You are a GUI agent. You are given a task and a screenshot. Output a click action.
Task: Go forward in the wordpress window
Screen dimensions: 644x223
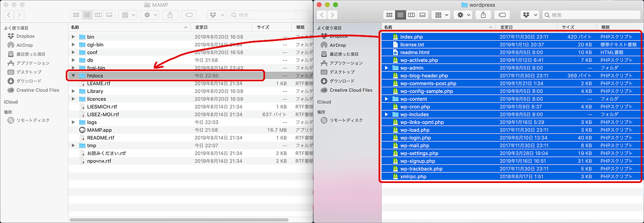332,15
